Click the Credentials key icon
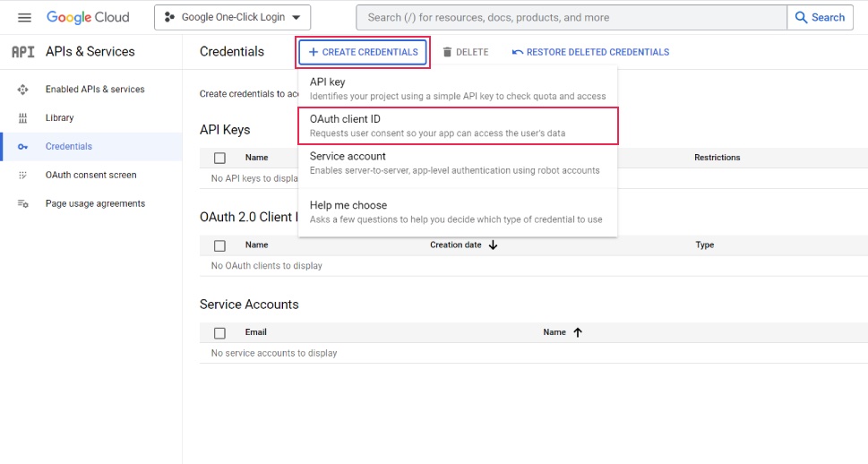The height and width of the screenshot is (464, 868). [22, 147]
